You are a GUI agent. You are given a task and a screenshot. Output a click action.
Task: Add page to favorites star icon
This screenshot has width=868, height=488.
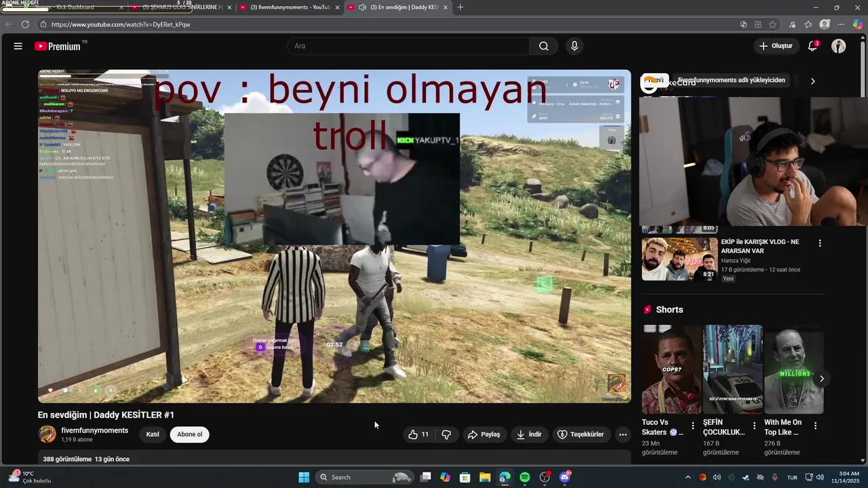click(772, 24)
